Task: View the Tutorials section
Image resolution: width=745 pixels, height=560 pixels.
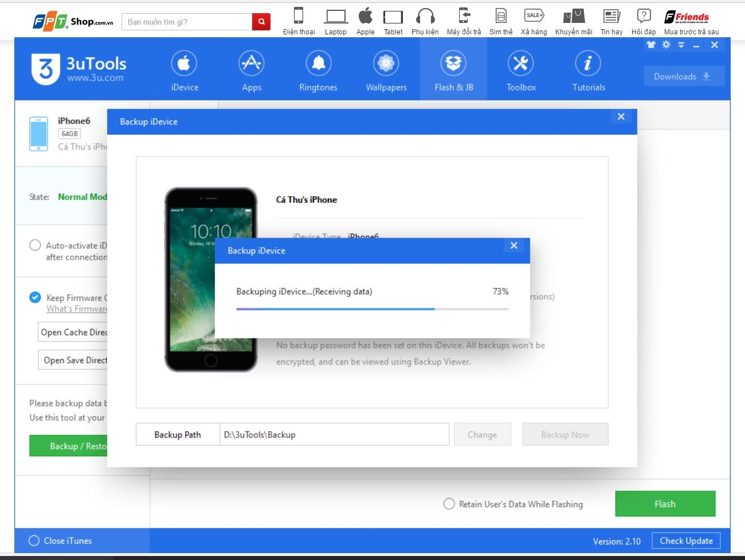Action: point(587,70)
